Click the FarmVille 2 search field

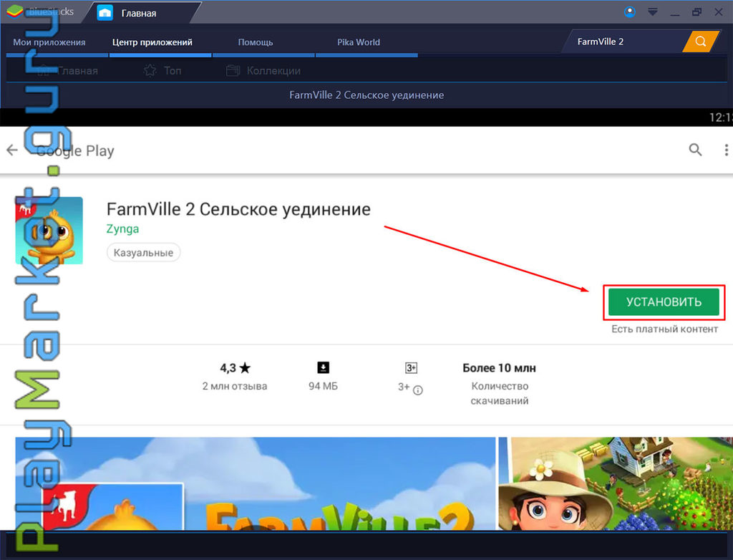coord(624,42)
